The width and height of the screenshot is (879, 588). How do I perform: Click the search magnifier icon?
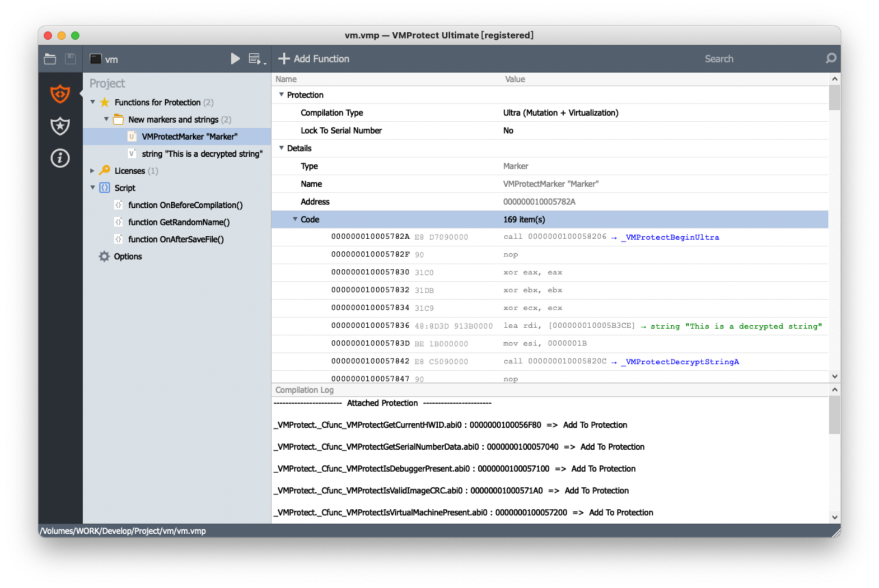(x=831, y=58)
